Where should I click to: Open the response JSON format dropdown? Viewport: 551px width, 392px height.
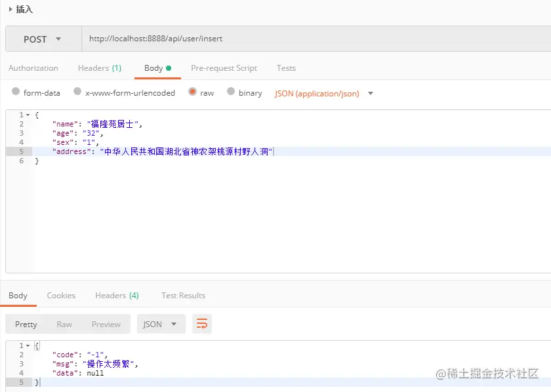[161, 324]
